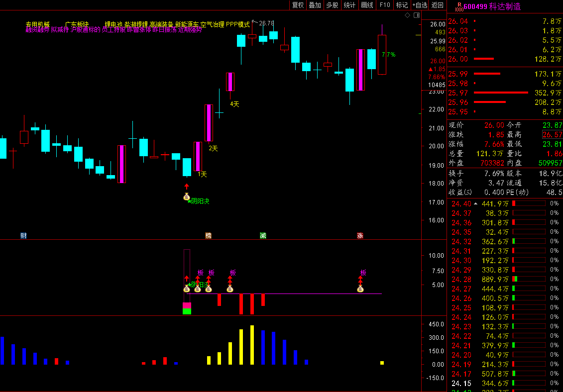Screen dimensions: 563x392
Task: Click the diamond icon above price axis
Action: 407,15
